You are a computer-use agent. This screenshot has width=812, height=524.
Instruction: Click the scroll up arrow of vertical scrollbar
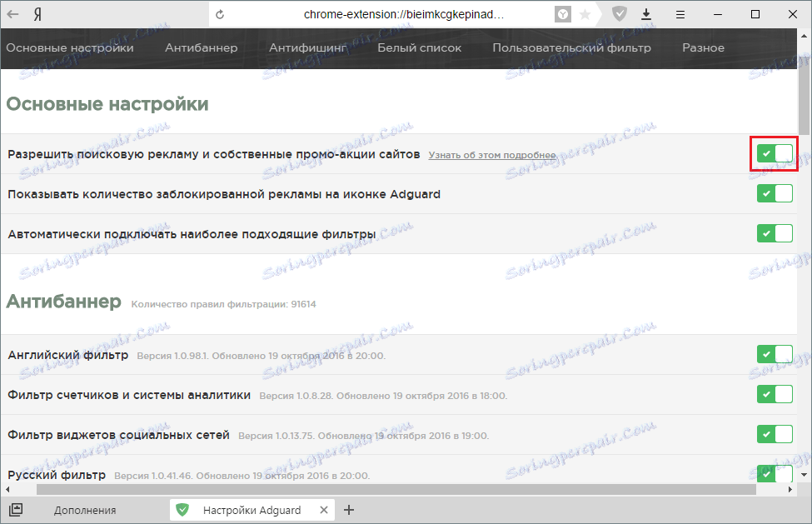pos(804,37)
